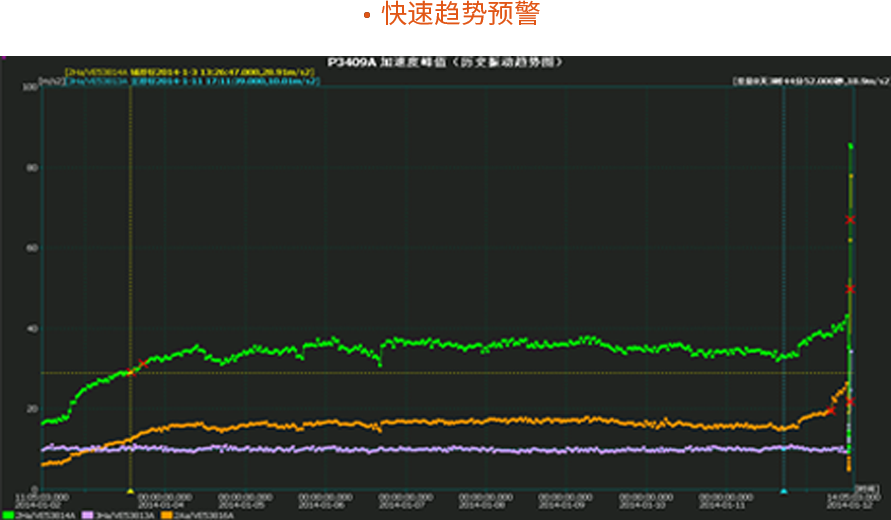
Task: Select the cyan triangle cursor marker on time axis
Action: 784,491
